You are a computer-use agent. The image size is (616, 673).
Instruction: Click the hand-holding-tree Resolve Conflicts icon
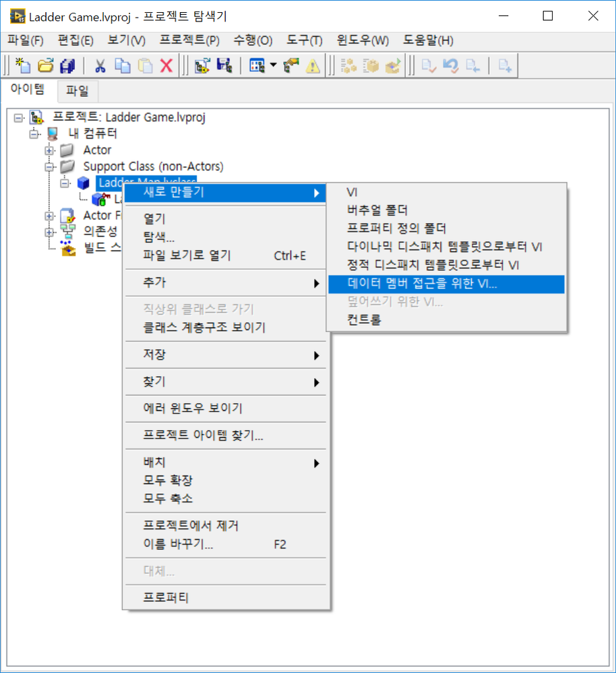tap(291, 65)
